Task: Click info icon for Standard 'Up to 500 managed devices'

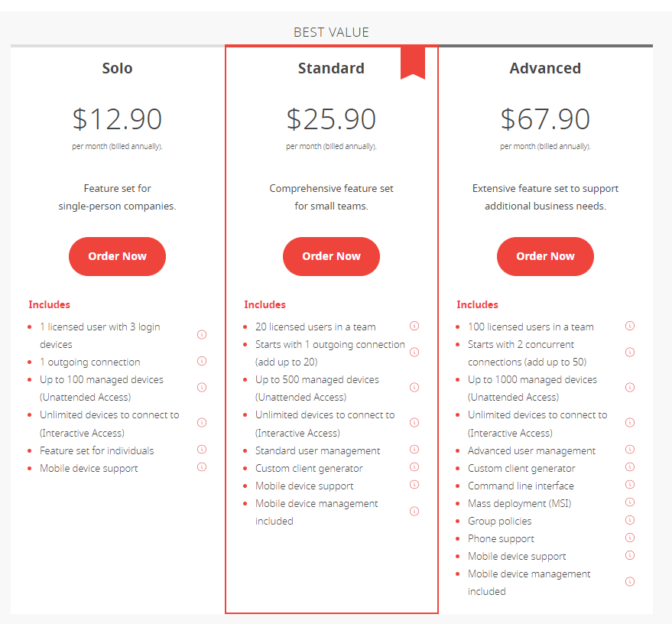Action: click(414, 388)
